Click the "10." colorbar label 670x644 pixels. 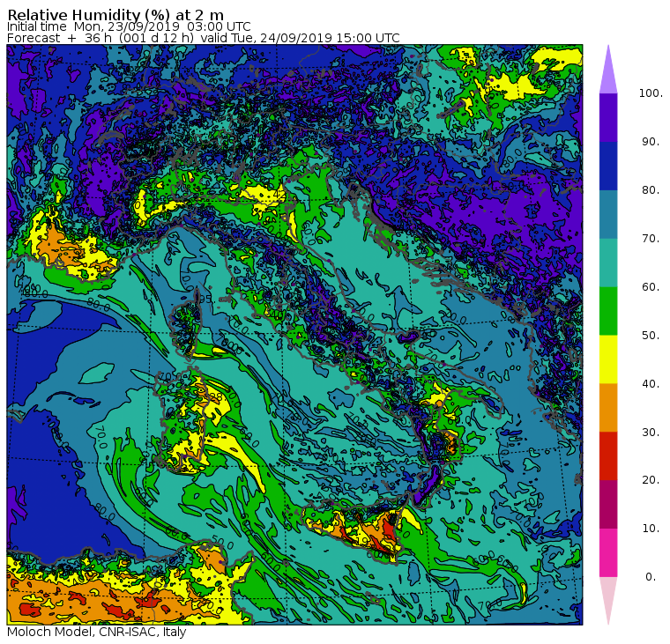point(651,529)
